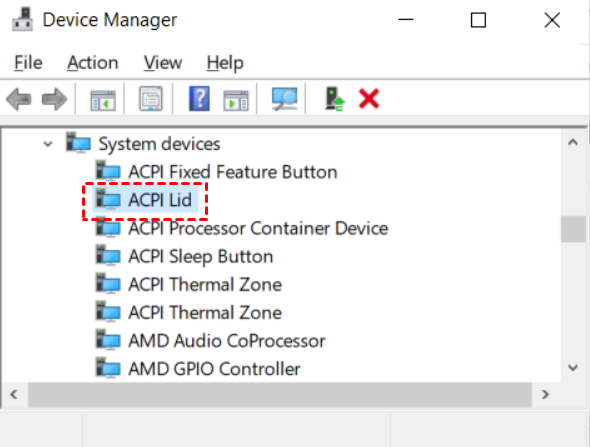Image resolution: width=590 pixels, height=447 pixels.
Task: Click the Update device driver icon
Action: click(334, 99)
